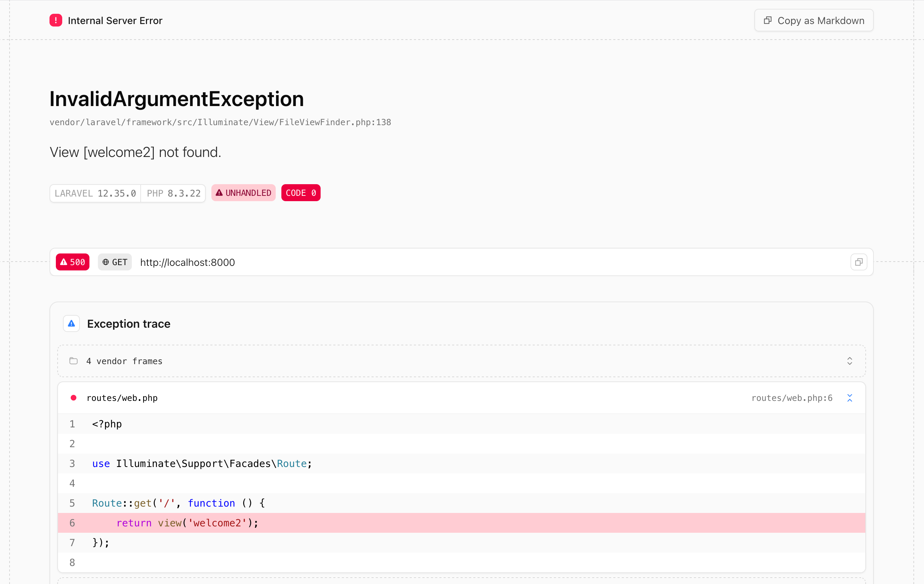
Task: Click the routes/web.php frame header title
Action: point(122,398)
